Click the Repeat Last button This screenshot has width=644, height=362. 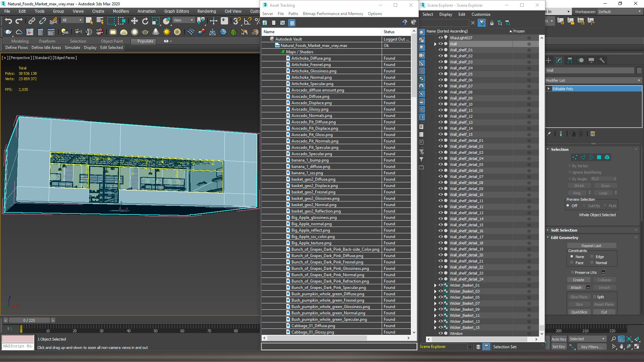591,246
